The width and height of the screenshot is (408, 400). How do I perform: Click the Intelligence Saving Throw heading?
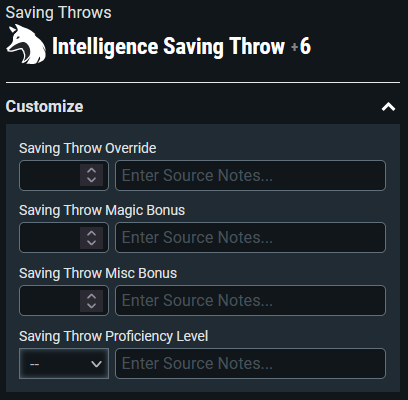[x=168, y=46]
